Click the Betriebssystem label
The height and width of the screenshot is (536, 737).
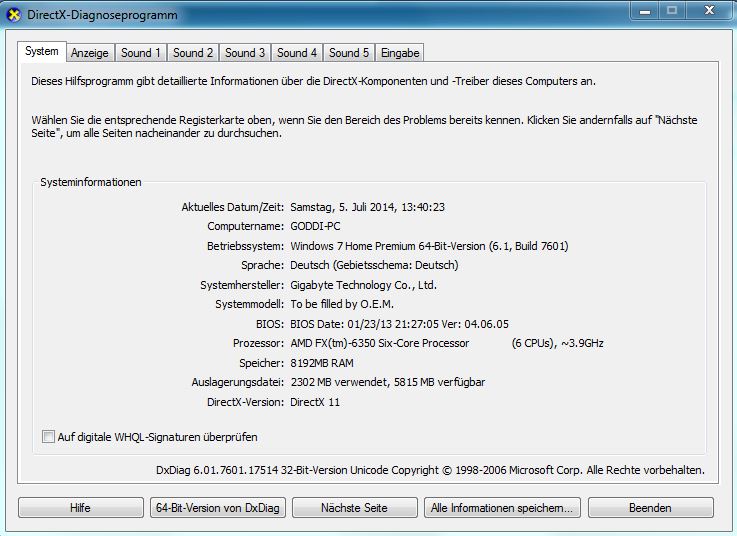tap(246, 246)
